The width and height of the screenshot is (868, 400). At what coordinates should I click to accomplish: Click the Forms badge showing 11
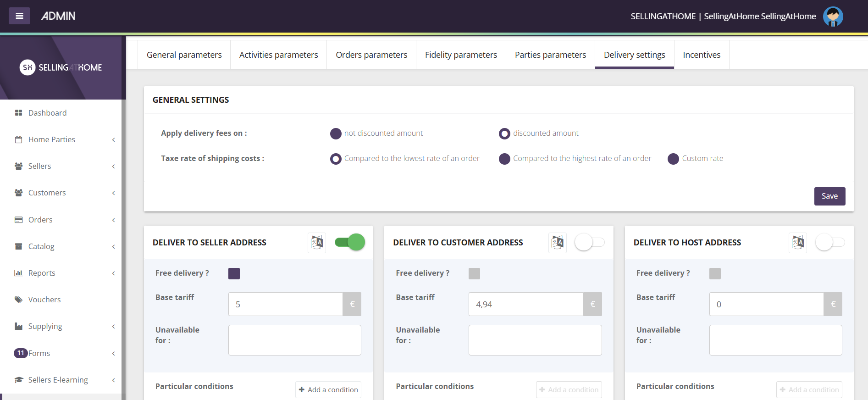(21, 353)
